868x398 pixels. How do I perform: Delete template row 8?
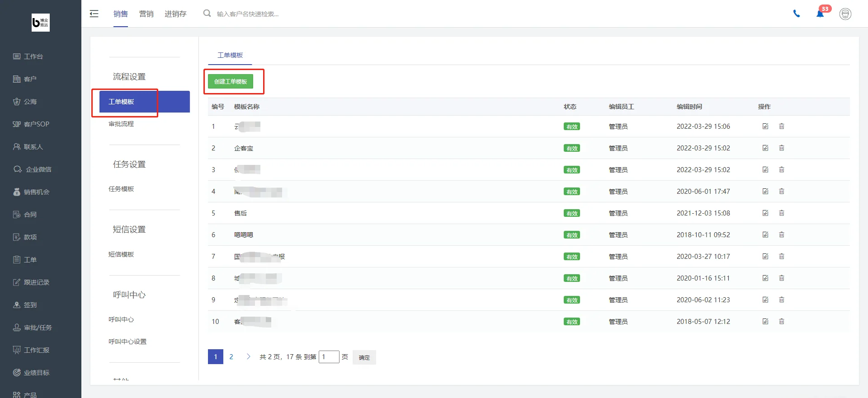pyautogui.click(x=782, y=278)
